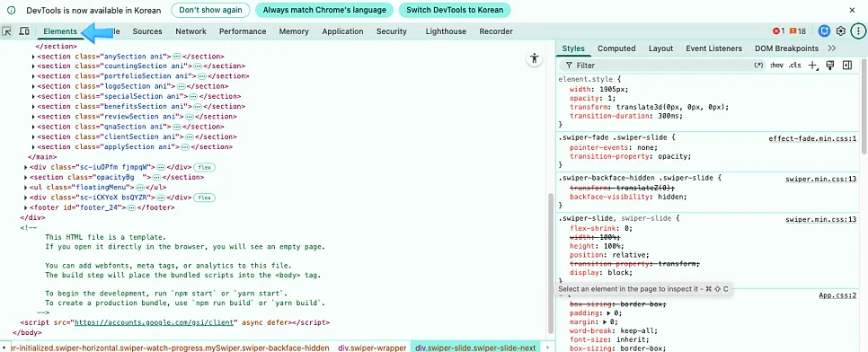The width and height of the screenshot is (868, 352).
Task: Toggle the regex option in the filter box
Action: 758,66
